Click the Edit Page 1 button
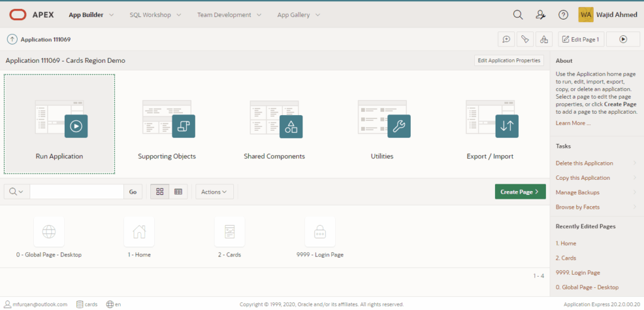The width and height of the screenshot is (644, 310). (x=580, y=40)
